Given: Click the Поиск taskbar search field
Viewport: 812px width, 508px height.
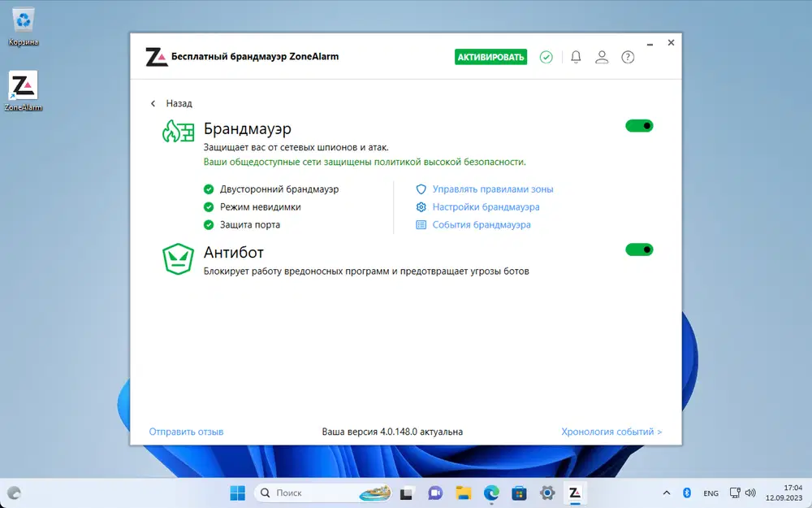Looking at the screenshot, I should (x=323, y=493).
